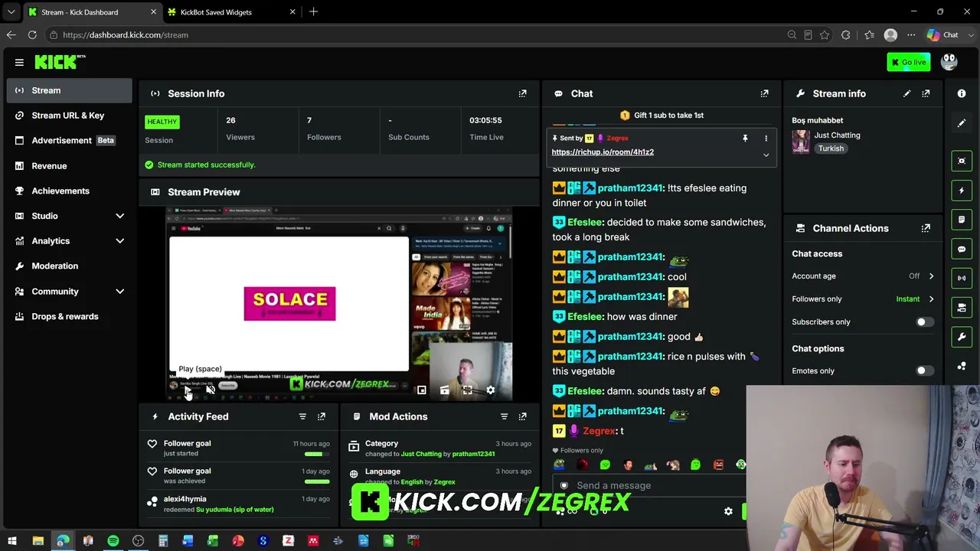
Task: Expand the Community sidebar section
Action: coord(119,292)
